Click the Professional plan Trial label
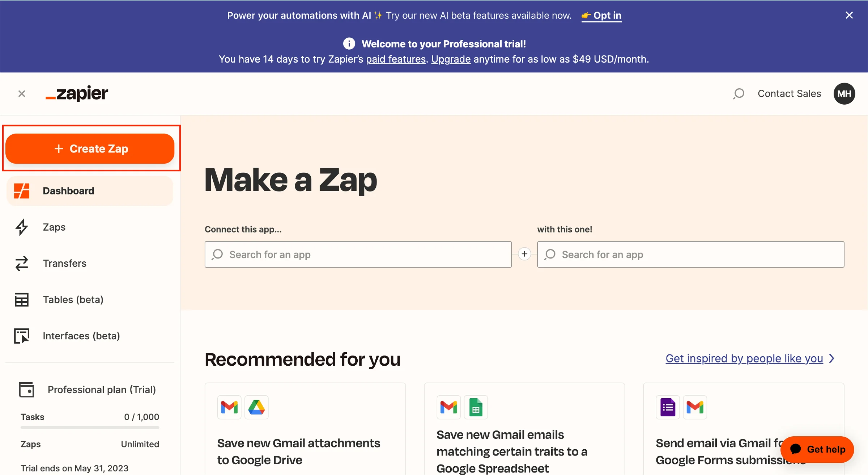 101,389
